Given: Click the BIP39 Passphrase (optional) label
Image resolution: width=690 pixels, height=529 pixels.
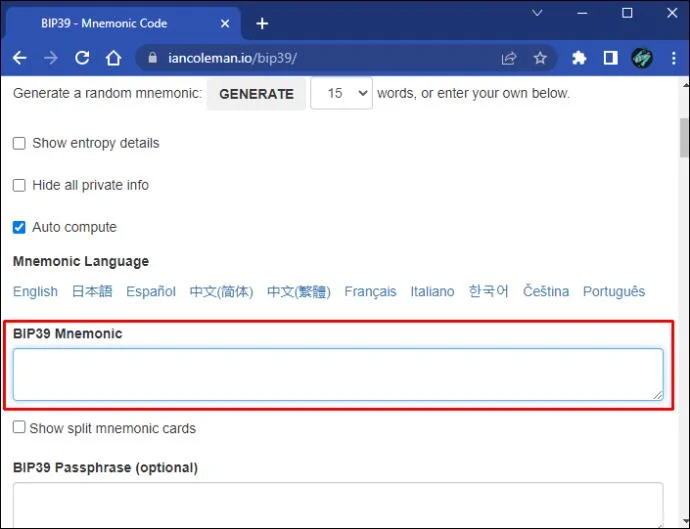Looking at the screenshot, I should coord(105,467).
